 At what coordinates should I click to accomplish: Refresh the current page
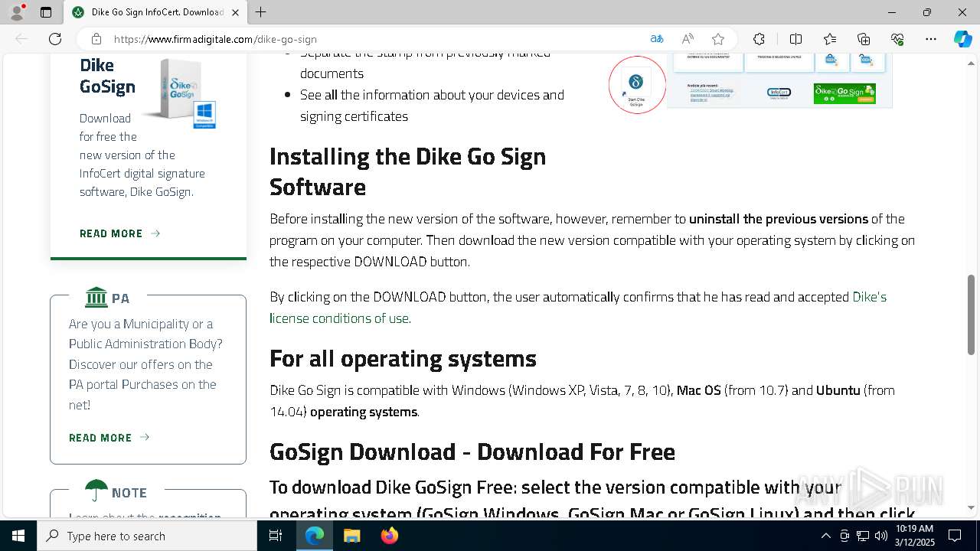(55, 39)
